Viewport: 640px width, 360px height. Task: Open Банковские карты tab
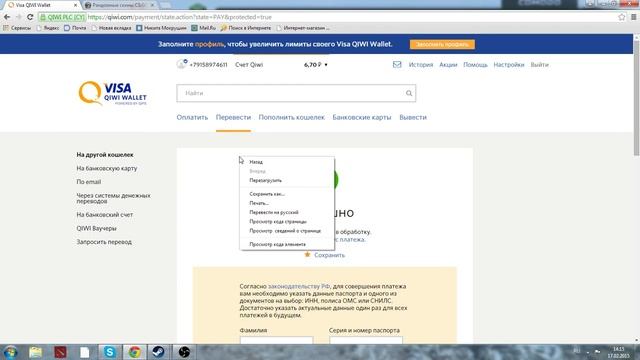tap(362, 117)
